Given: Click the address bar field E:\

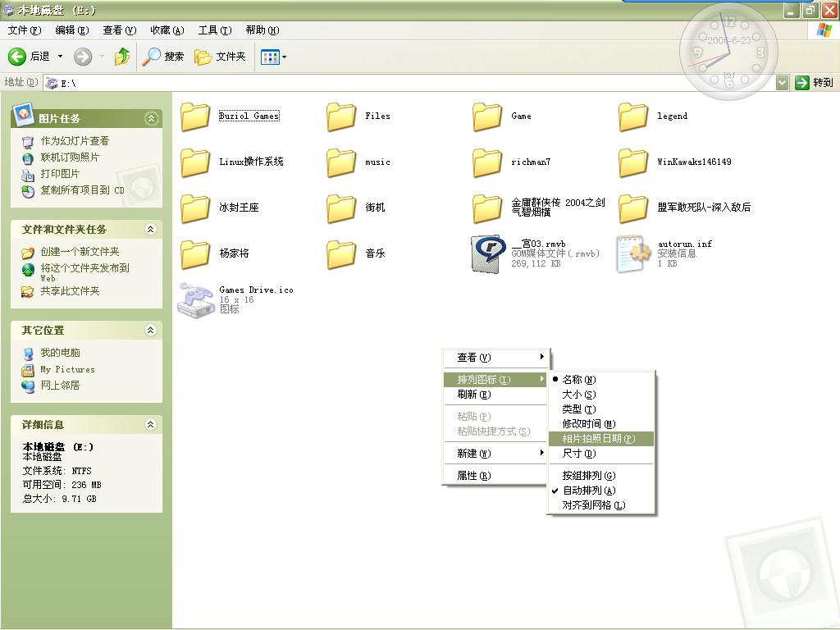Looking at the screenshot, I should 410,83.
